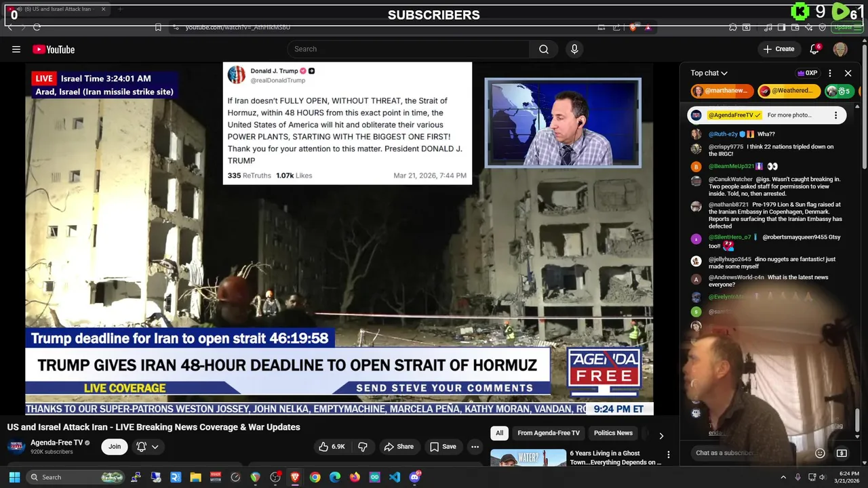Toggle the browser sidebar panel
Screen dimensions: 868x488
(781, 27)
